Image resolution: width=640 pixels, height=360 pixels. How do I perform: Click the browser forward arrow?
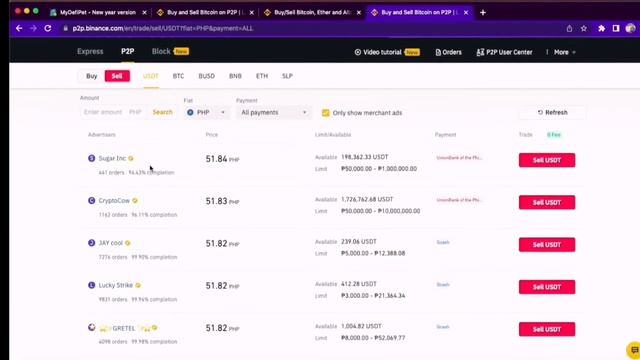(x=33, y=28)
